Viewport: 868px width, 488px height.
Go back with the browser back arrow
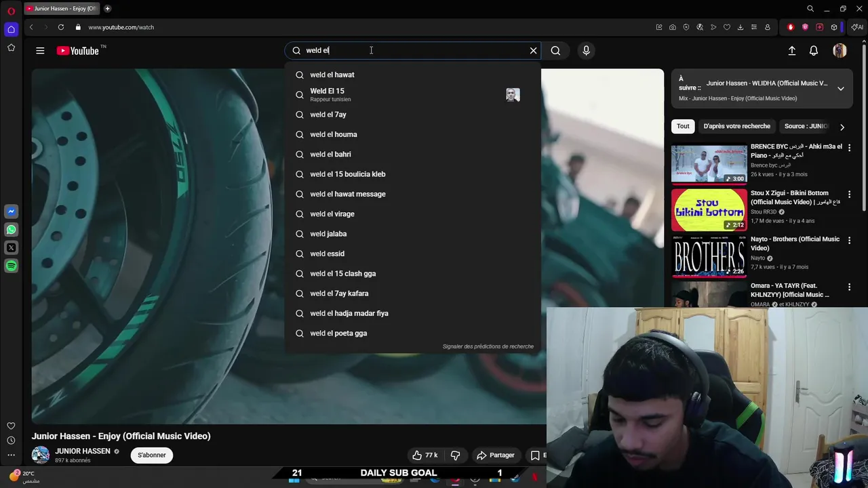coord(31,27)
